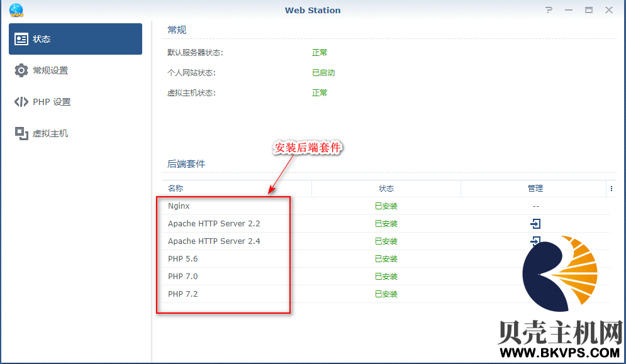Click the code brackets icon beside PHP 设置
This screenshot has height=364, width=626.
tap(21, 102)
